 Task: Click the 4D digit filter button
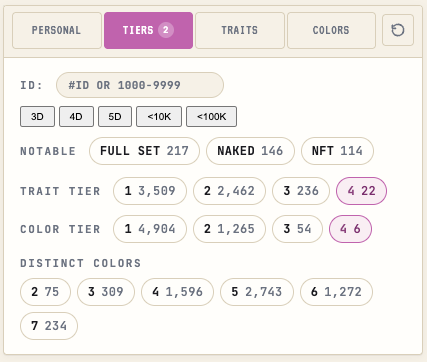tap(76, 117)
